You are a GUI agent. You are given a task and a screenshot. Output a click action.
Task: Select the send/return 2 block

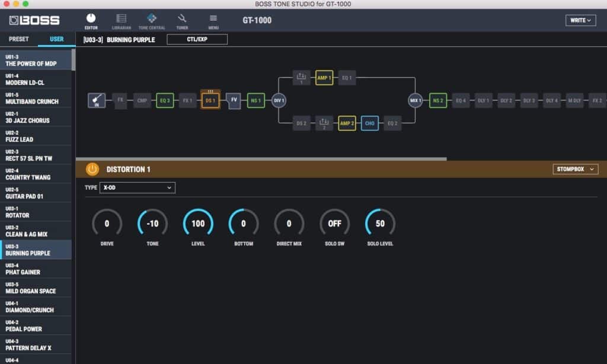pyautogui.click(x=324, y=123)
